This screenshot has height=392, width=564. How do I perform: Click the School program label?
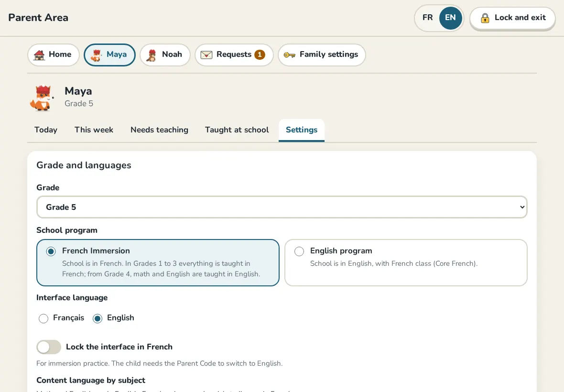coord(66,230)
